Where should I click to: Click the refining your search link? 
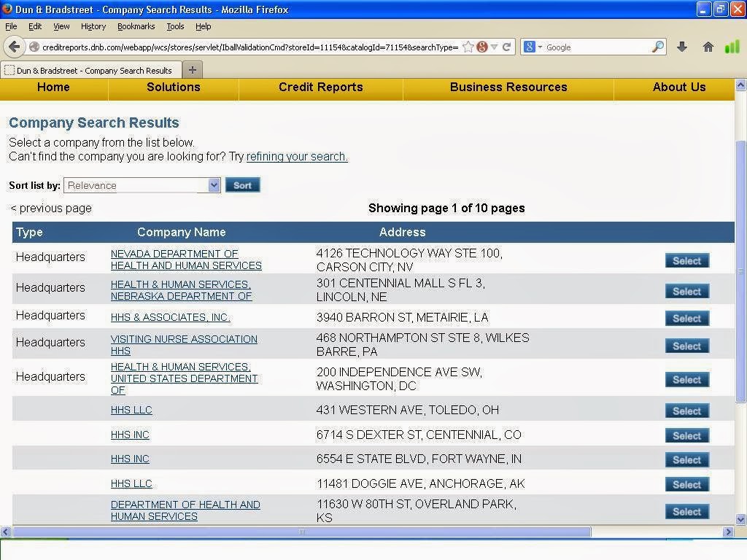297,157
